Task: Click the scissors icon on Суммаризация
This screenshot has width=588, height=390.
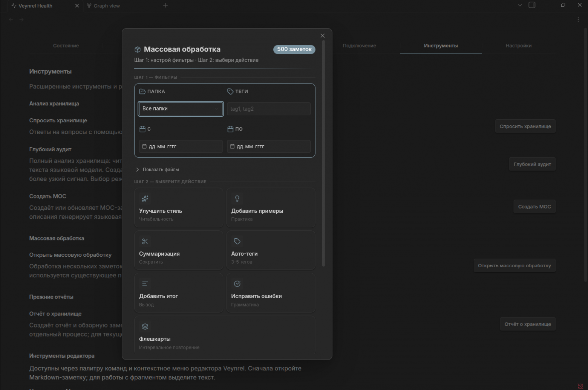Action: click(x=145, y=241)
